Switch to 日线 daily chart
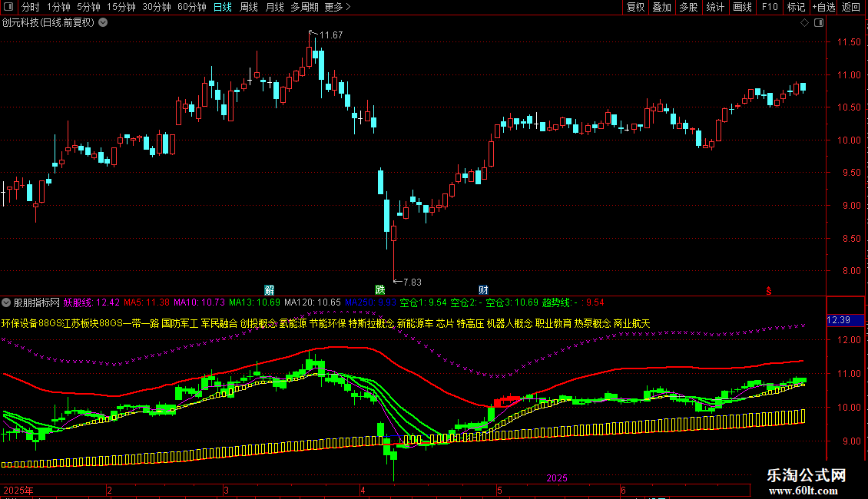868x499 pixels. 223,7
